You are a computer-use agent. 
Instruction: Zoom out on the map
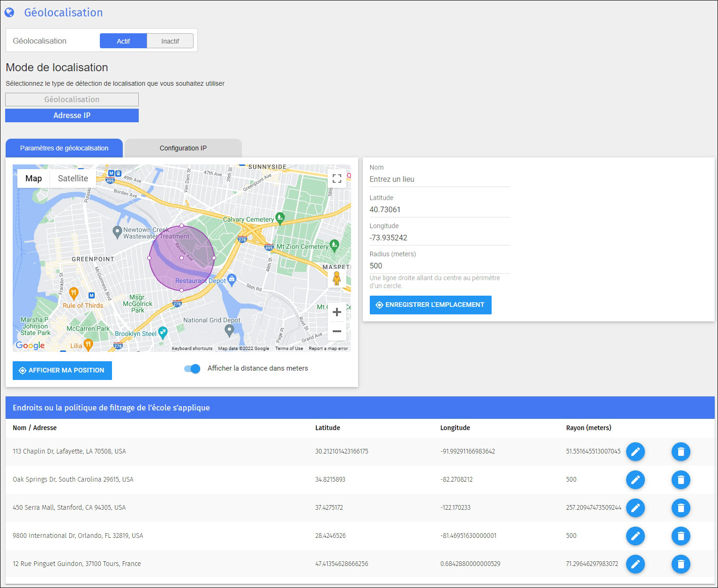337,331
